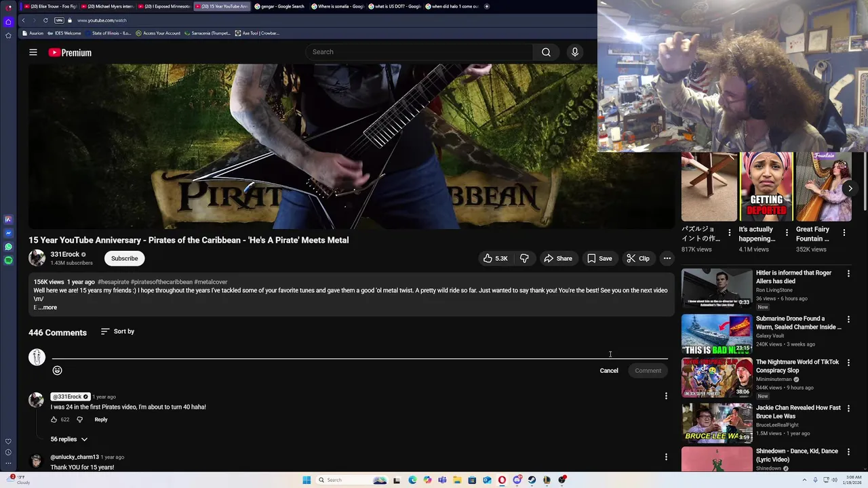Switch to Michael Myers browser tab

click(x=106, y=6)
